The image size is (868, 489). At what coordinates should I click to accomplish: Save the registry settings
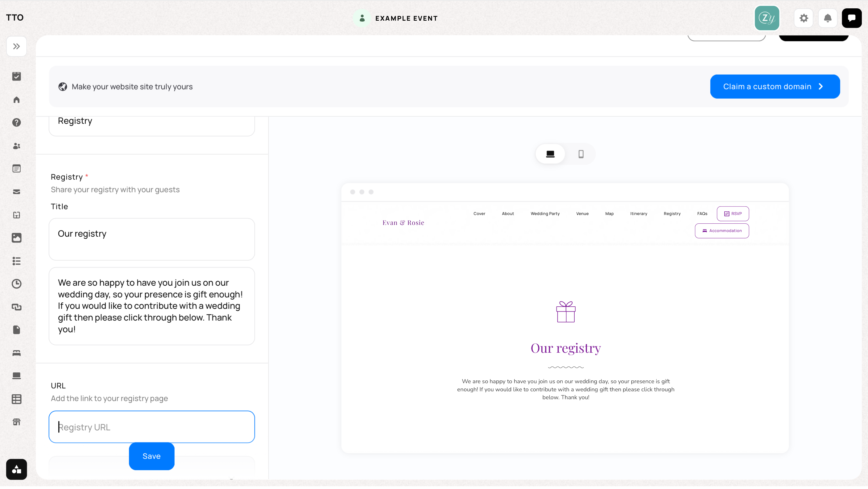pos(152,457)
